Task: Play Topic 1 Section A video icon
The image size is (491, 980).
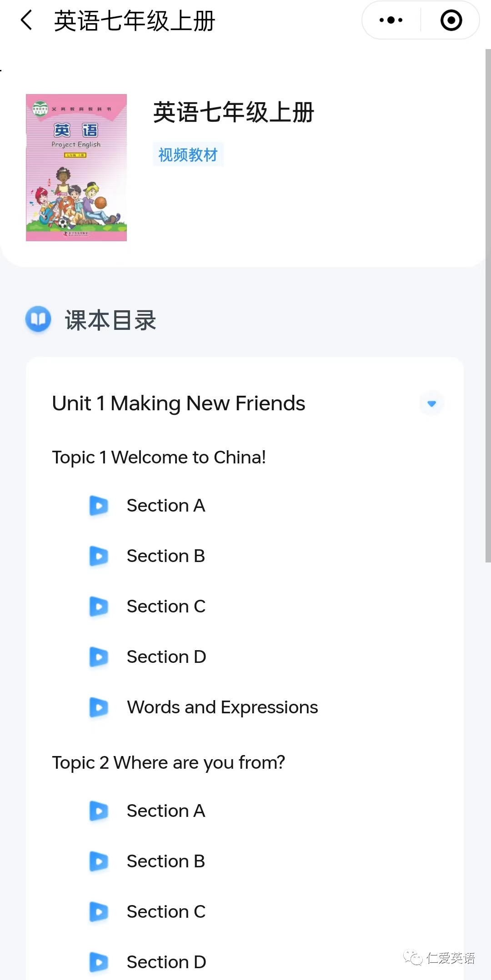Action: point(99,506)
